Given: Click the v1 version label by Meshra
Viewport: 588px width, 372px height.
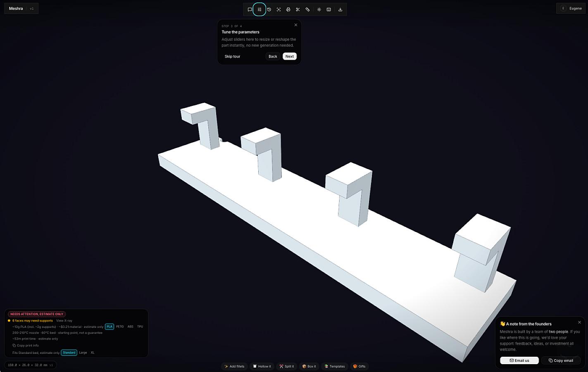Looking at the screenshot, I should [32, 8].
